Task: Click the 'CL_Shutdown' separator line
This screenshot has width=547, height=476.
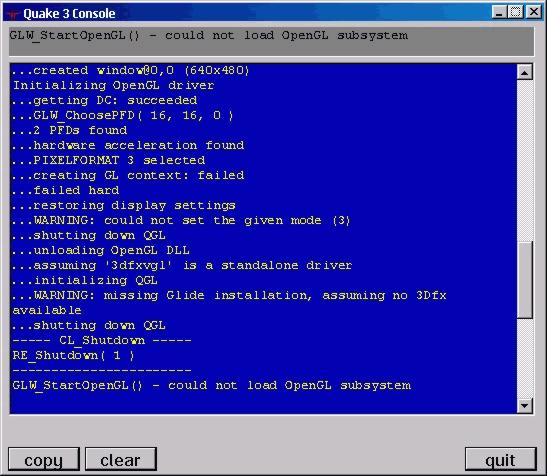Action: [x=102, y=340]
